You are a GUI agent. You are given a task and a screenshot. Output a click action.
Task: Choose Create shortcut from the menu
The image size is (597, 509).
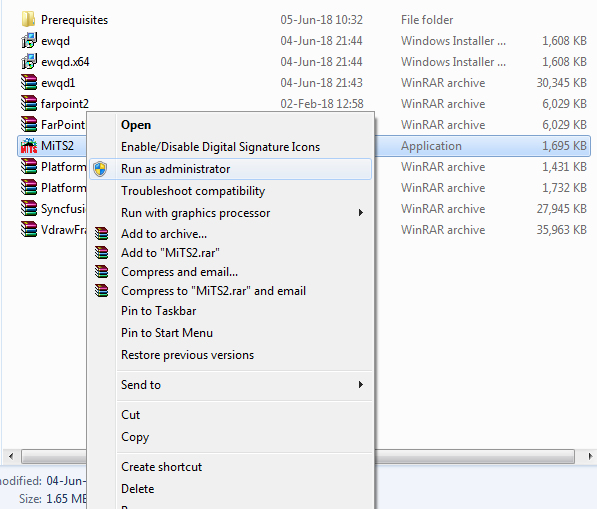tap(161, 467)
